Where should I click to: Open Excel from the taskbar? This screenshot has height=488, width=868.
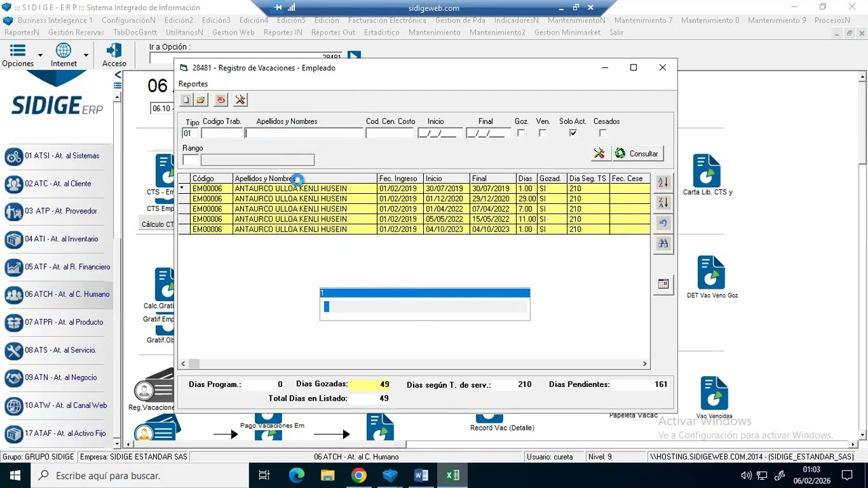click(452, 475)
